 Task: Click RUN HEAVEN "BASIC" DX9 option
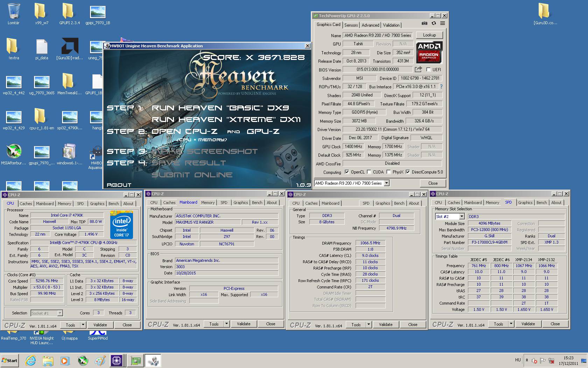click(220, 108)
